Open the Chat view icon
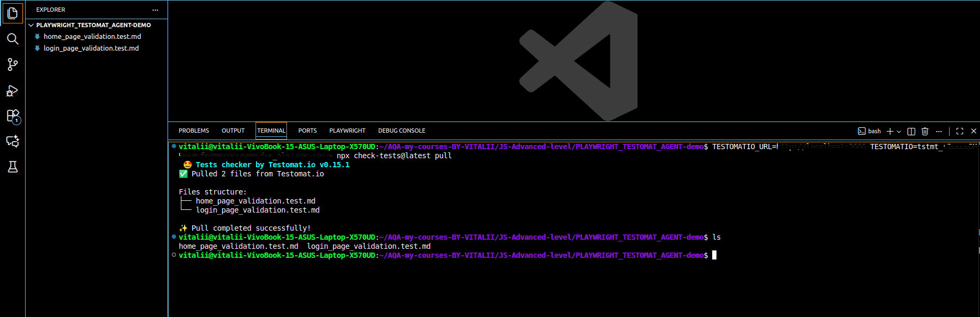The width and height of the screenshot is (980, 317). point(13,141)
